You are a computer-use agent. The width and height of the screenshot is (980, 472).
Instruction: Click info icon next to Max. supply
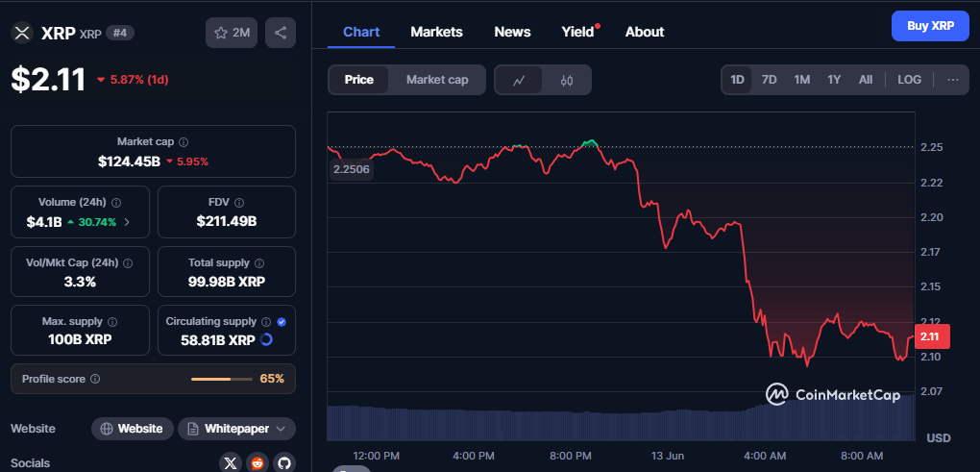(x=112, y=322)
